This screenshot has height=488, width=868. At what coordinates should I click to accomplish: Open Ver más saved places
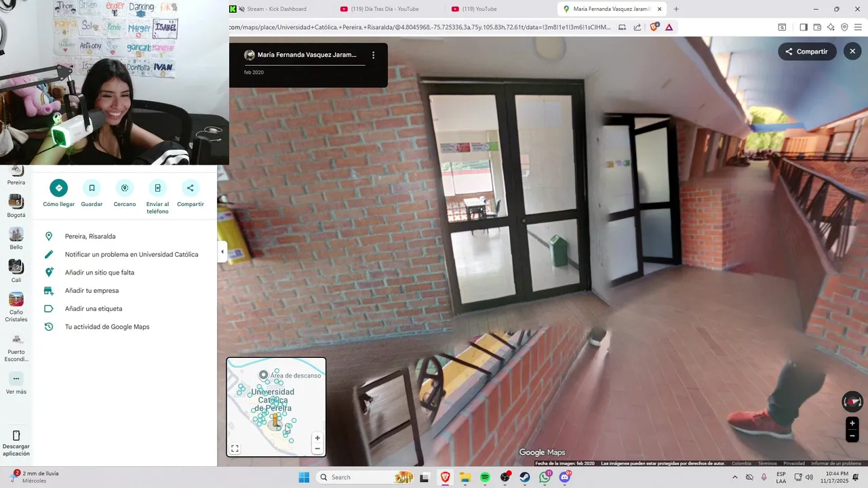(x=16, y=383)
